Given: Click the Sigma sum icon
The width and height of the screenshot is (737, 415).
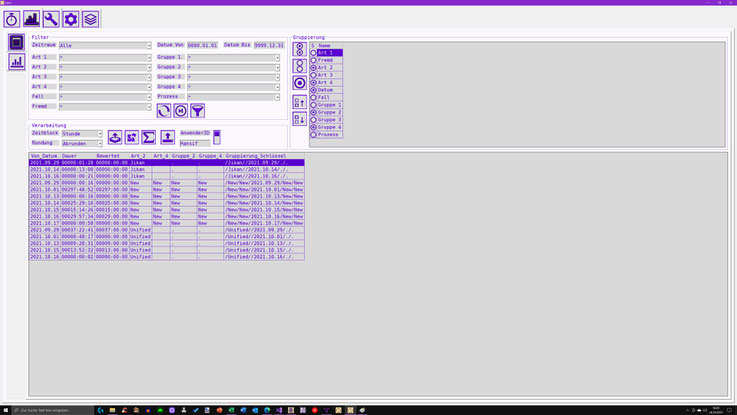Looking at the screenshot, I should (149, 137).
